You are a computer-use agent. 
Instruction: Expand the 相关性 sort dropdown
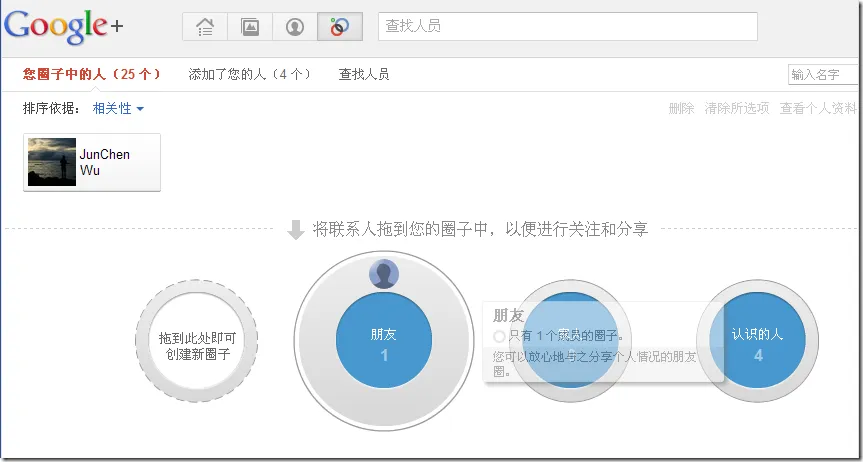pos(118,108)
